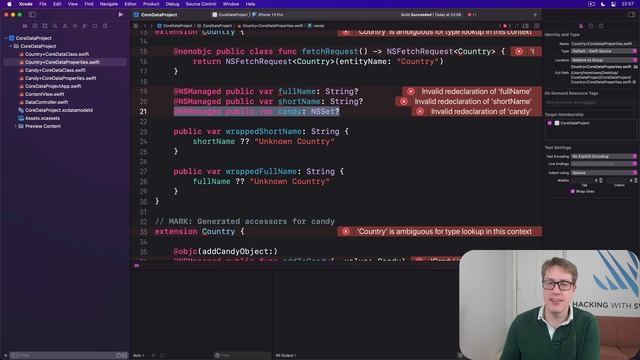Click error icon on fullName redeclaration
The height and width of the screenshot is (360, 640).
[411, 91]
